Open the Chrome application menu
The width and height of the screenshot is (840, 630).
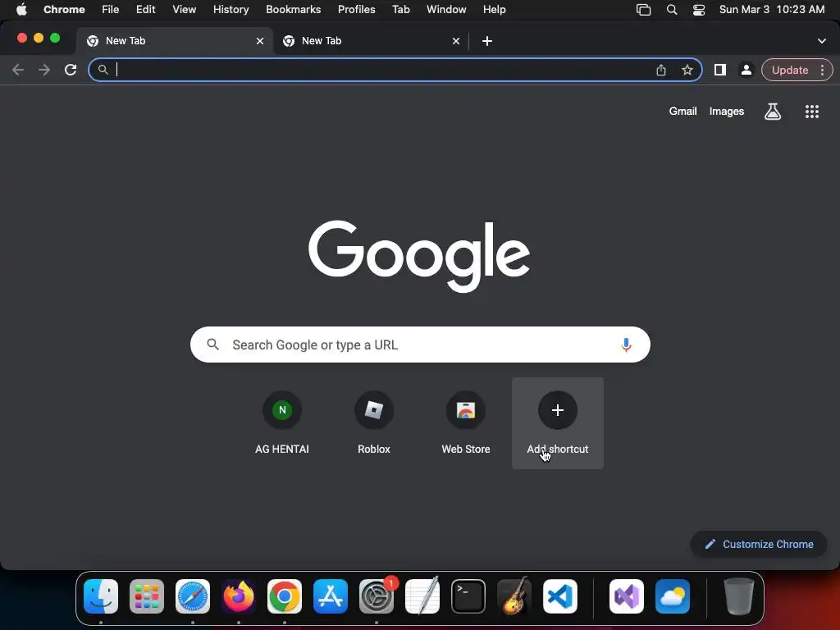pyautogui.click(x=64, y=10)
